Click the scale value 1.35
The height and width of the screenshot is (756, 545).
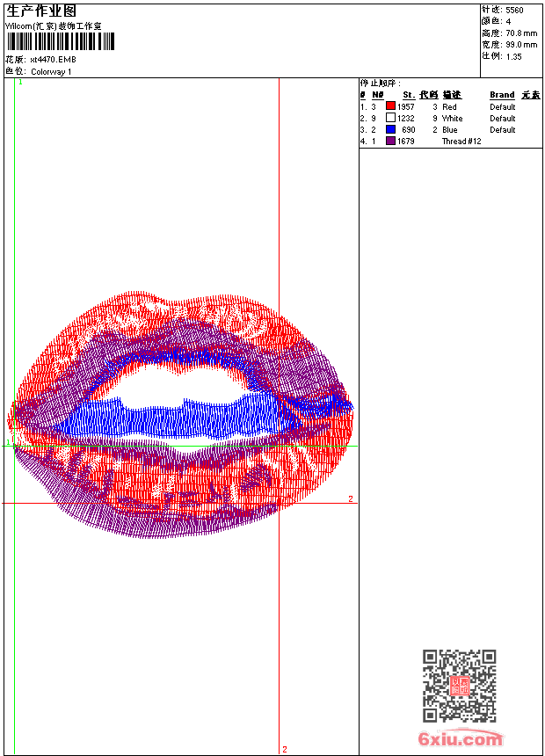pyautogui.click(x=513, y=56)
